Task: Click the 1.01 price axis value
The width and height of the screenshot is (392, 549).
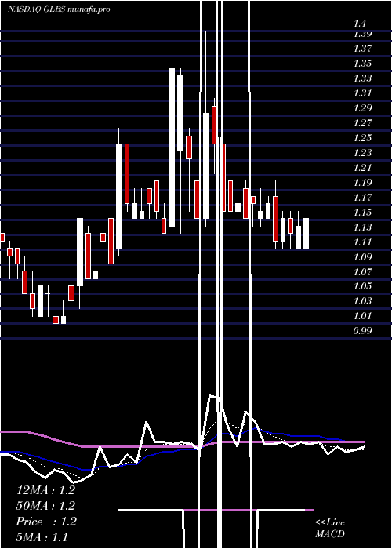Action: pyautogui.click(x=362, y=316)
